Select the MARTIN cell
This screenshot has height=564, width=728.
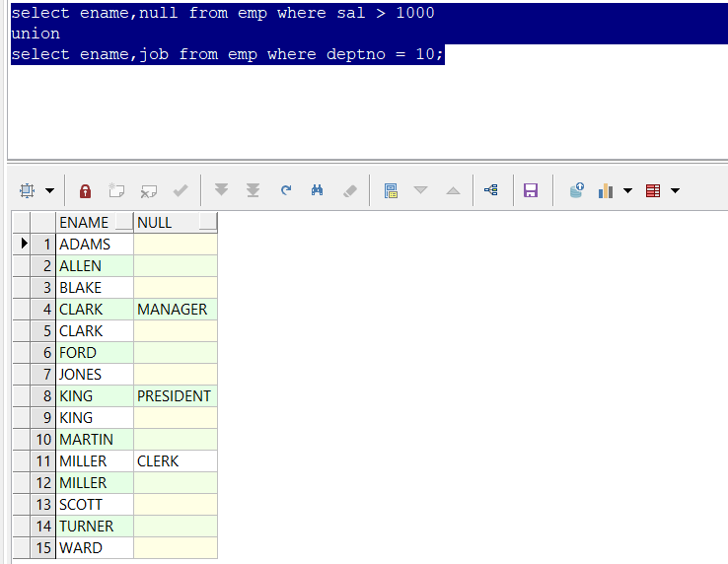click(x=95, y=440)
